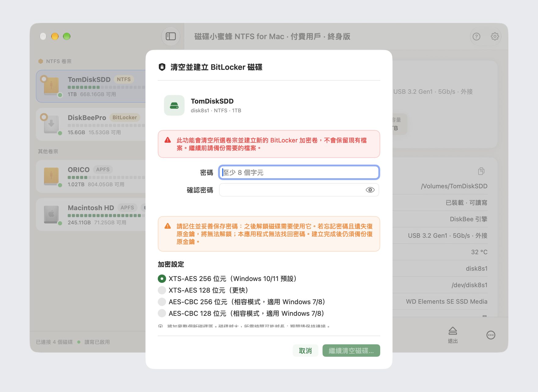Focus the 確認密碼 confirm field

tap(299, 190)
